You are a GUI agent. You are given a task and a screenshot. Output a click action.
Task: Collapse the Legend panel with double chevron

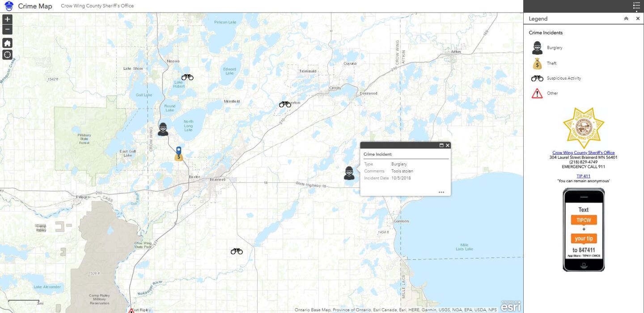pyautogui.click(x=626, y=19)
